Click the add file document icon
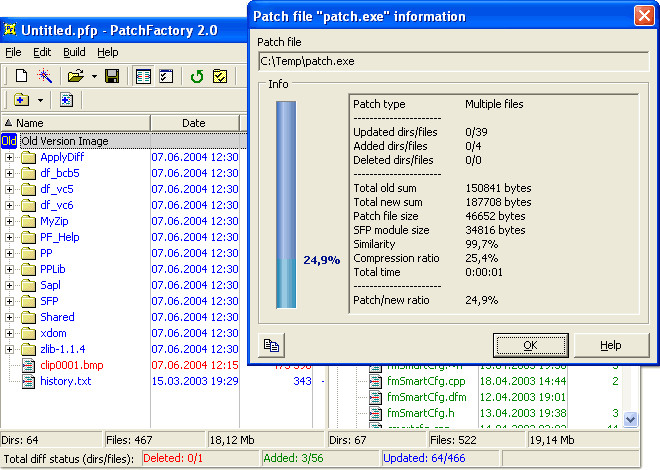The width and height of the screenshot is (660, 470). point(67,100)
